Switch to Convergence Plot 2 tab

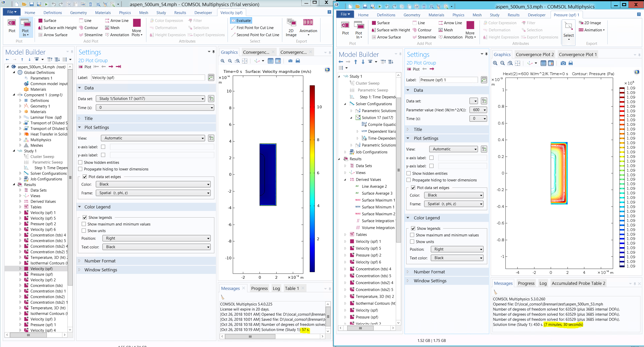click(535, 55)
